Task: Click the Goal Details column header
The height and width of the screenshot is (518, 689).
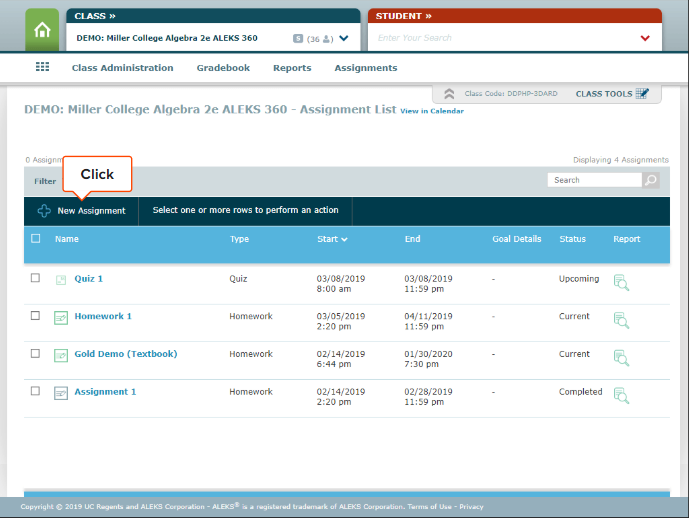Action: point(517,239)
